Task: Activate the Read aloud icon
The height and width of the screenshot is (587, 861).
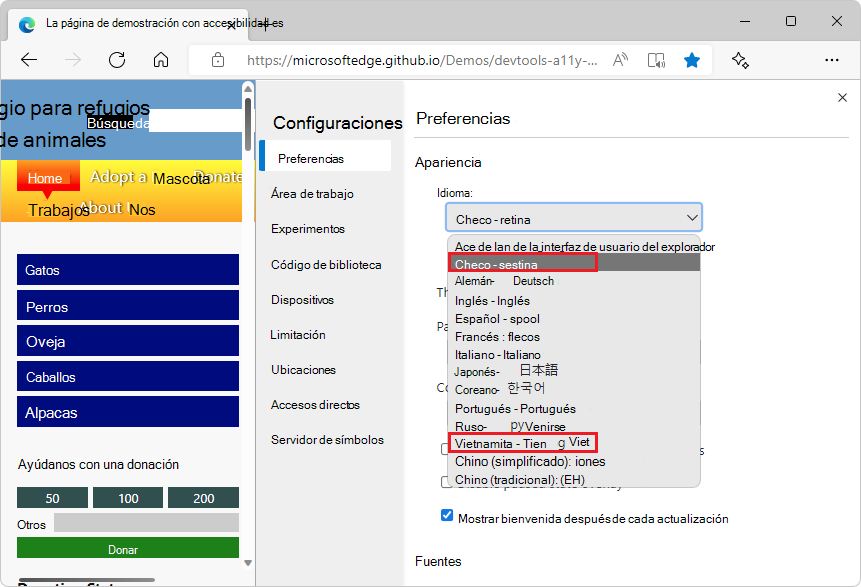Action: (619, 60)
